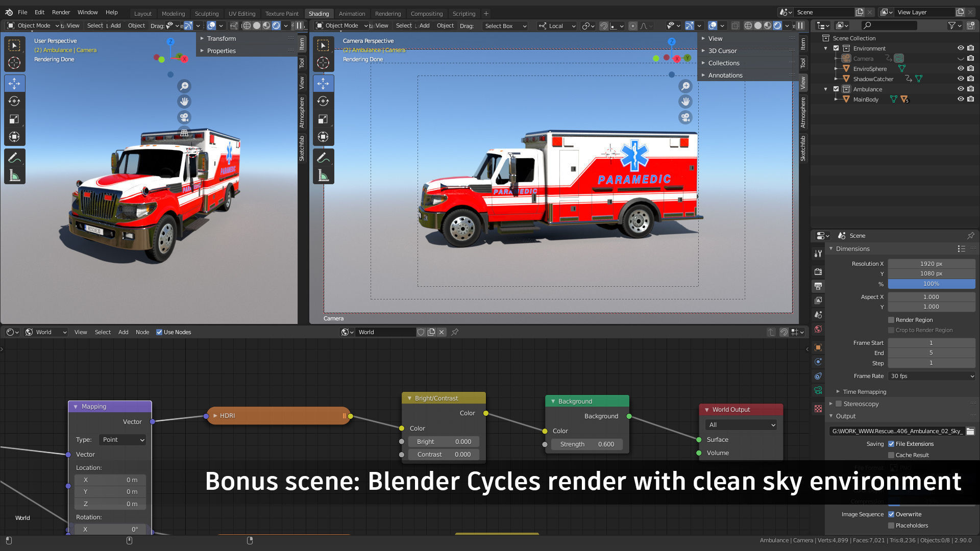This screenshot has height=551, width=980.
Task: Click the new collection icon in the outliner header
Action: pos(971,26)
